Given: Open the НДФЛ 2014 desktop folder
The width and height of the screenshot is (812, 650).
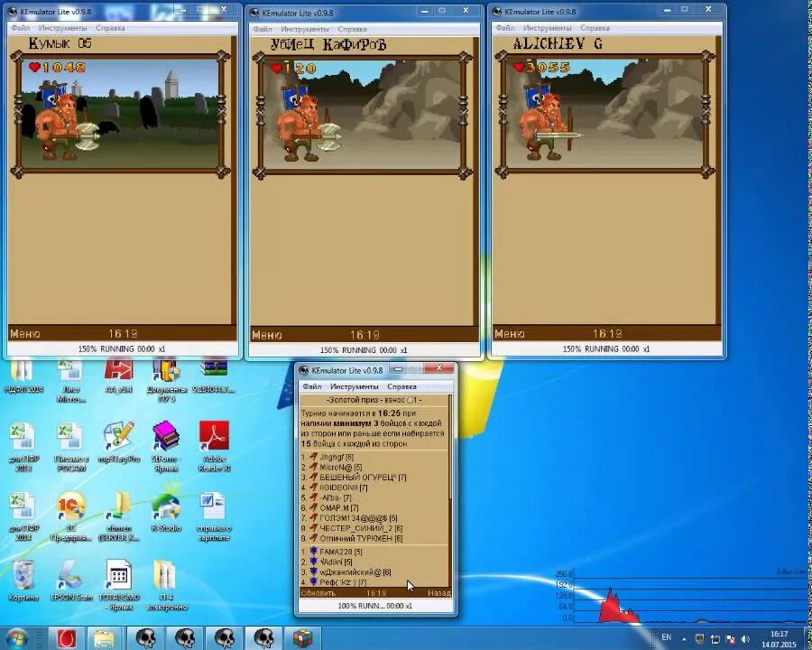Looking at the screenshot, I should pyautogui.click(x=22, y=376).
